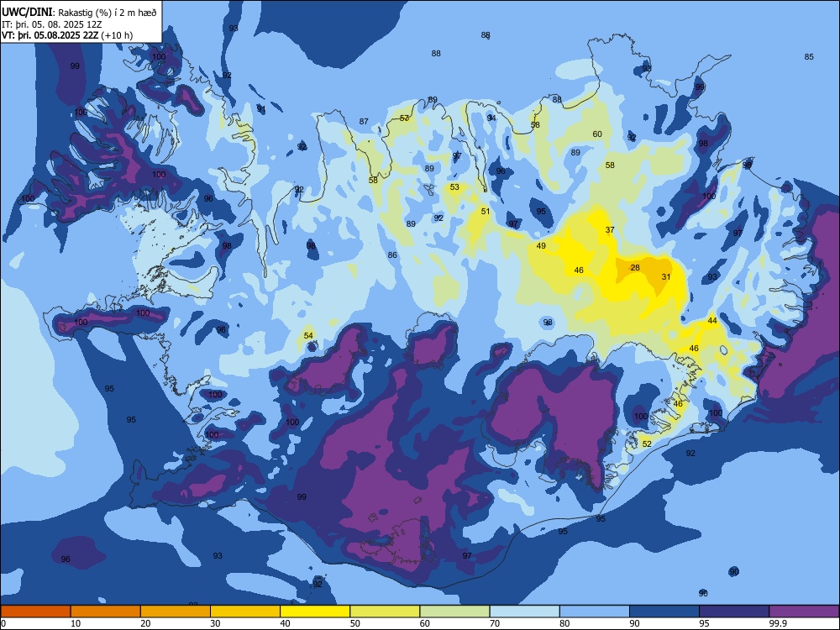Click the humidity value '37' on the map

610,230
